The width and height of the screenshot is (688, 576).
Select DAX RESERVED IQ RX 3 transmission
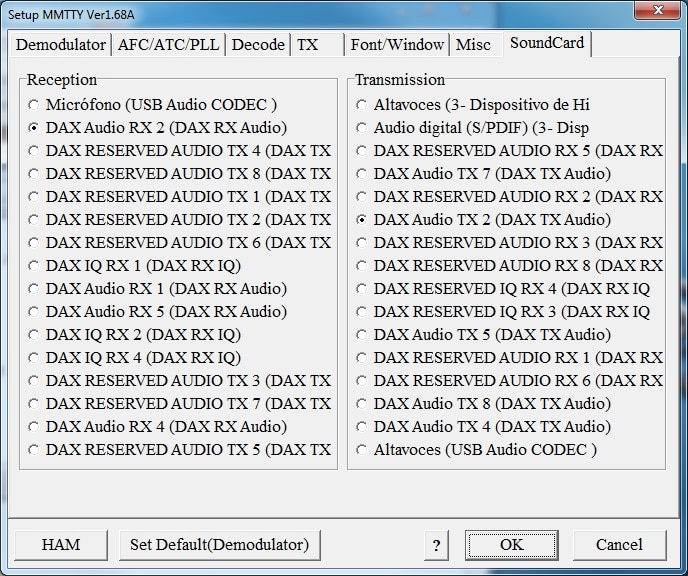tap(503, 311)
